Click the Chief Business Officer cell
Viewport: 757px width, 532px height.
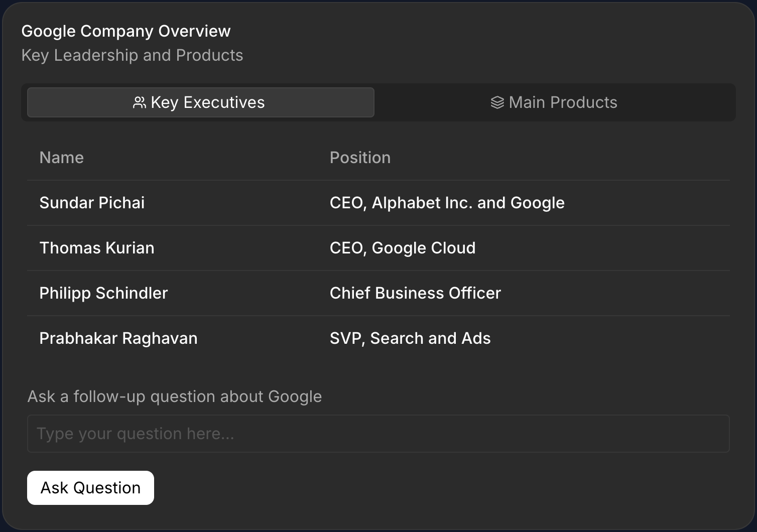point(415,293)
